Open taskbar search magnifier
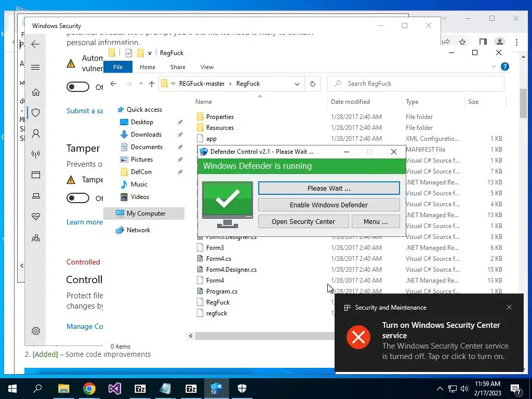This screenshot has width=532, height=399. click(x=37, y=389)
